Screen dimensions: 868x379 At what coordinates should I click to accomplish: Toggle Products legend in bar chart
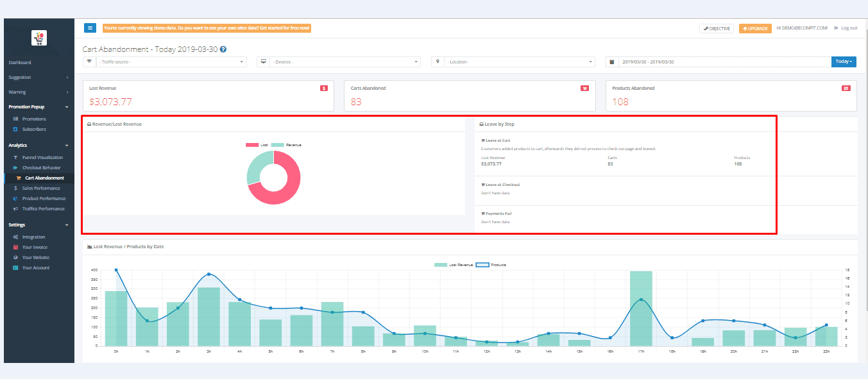coord(491,264)
